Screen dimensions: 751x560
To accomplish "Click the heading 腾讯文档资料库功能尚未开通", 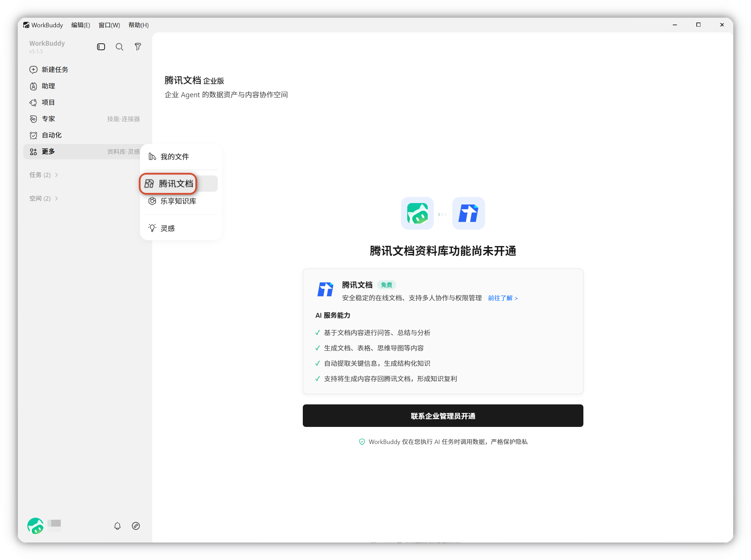I will (x=443, y=251).
